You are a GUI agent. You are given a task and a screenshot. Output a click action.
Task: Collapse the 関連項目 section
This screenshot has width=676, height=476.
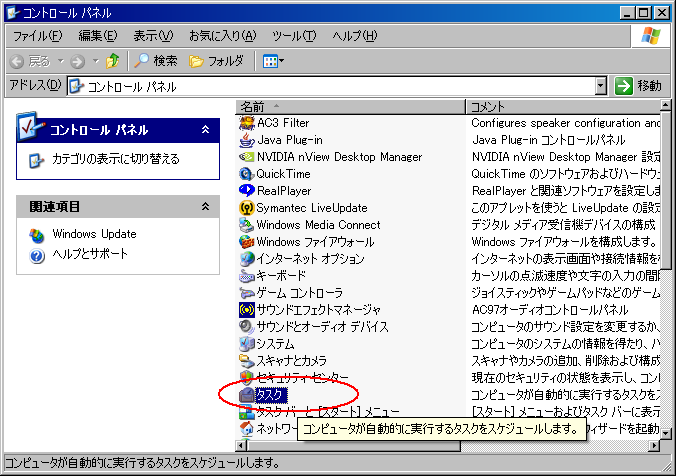click(x=206, y=207)
